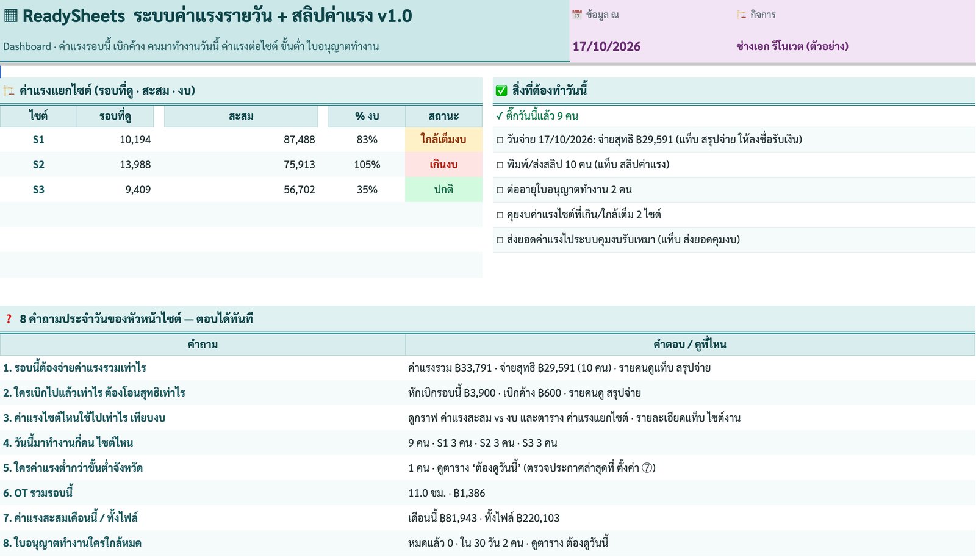This screenshot has width=976, height=560.
Task: Check the พิมพ์/ส่งสลิป 10 คน box
Action: 500,165
